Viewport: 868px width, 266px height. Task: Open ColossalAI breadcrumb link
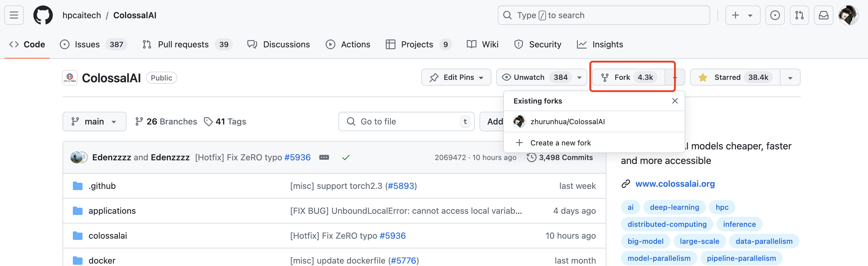click(135, 15)
